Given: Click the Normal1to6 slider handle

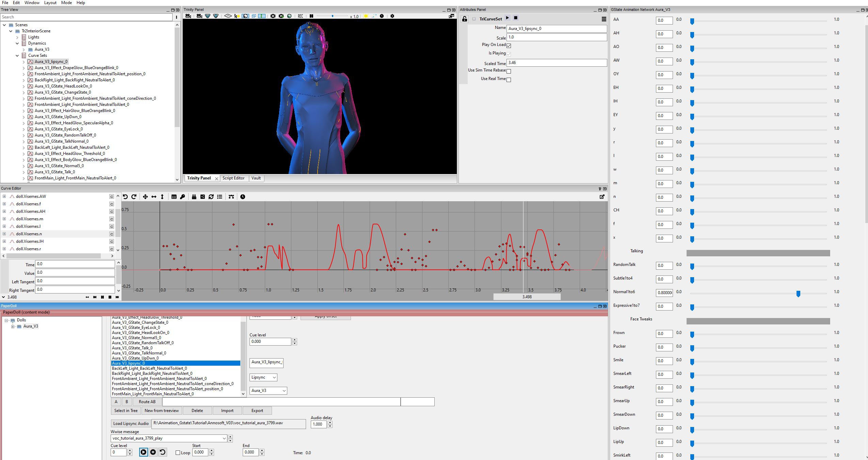Looking at the screenshot, I should (x=798, y=294).
